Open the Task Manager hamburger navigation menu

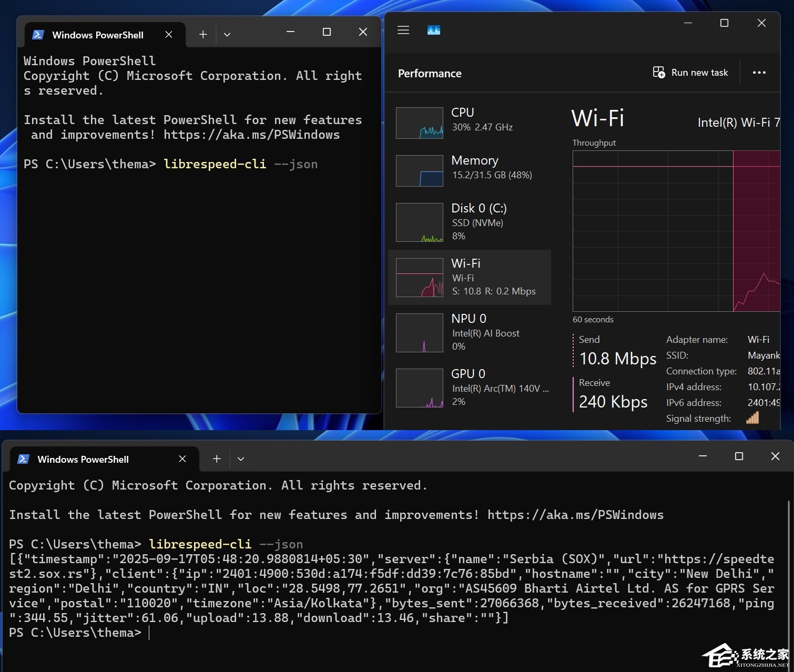pyautogui.click(x=403, y=30)
